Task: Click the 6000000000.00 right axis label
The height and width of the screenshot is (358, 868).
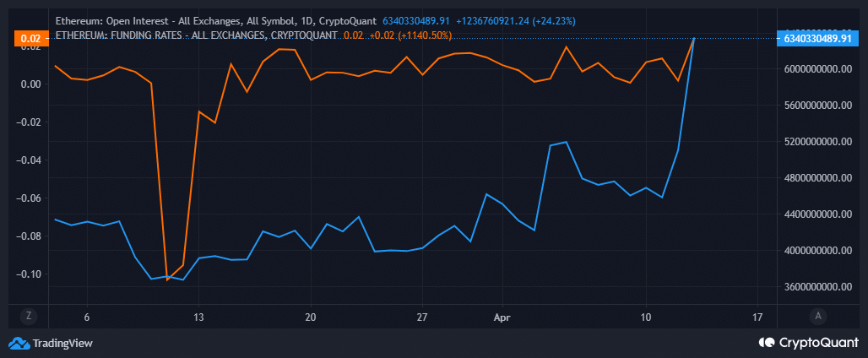Action: pyautogui.click(x=816, y=69)
